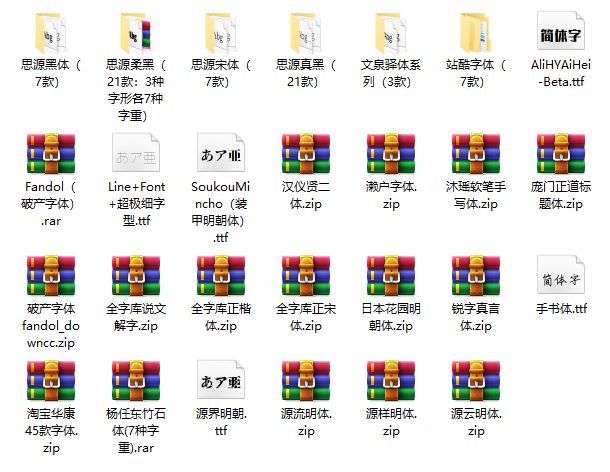The height and width of the screenshot is (472, 610).
Task: Select the Fandol（破产字体).rar archive icon
Action: [x=51, y=153]
